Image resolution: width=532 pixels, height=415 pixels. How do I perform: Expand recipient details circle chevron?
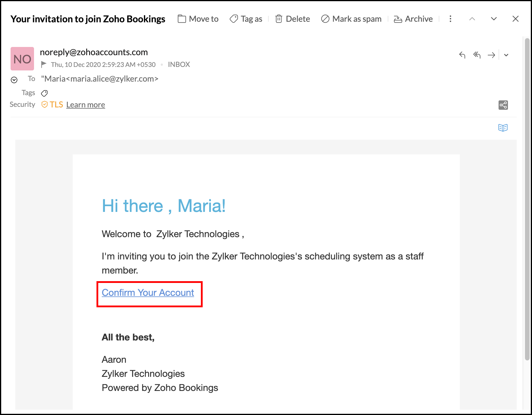[x=14, y=80]
